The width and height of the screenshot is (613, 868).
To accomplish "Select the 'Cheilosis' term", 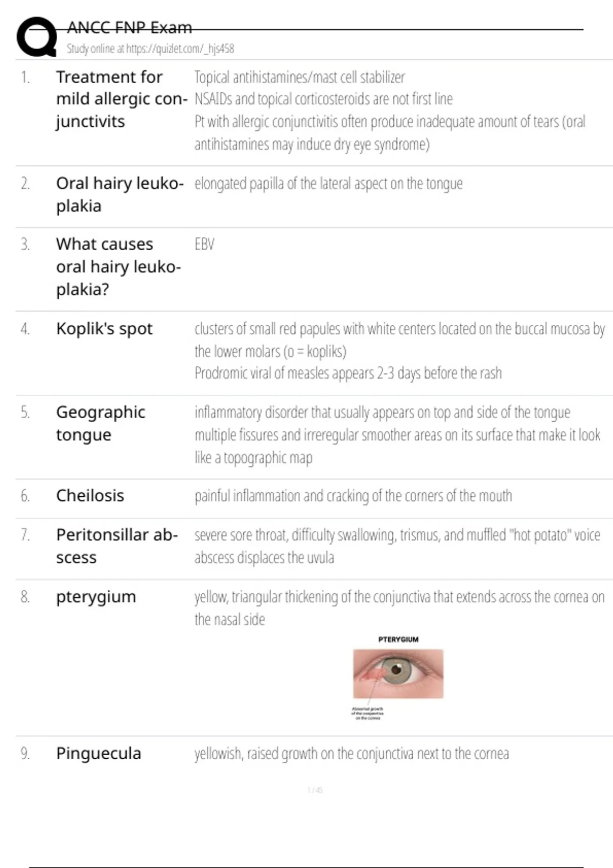I will click(x=90, y=496).
